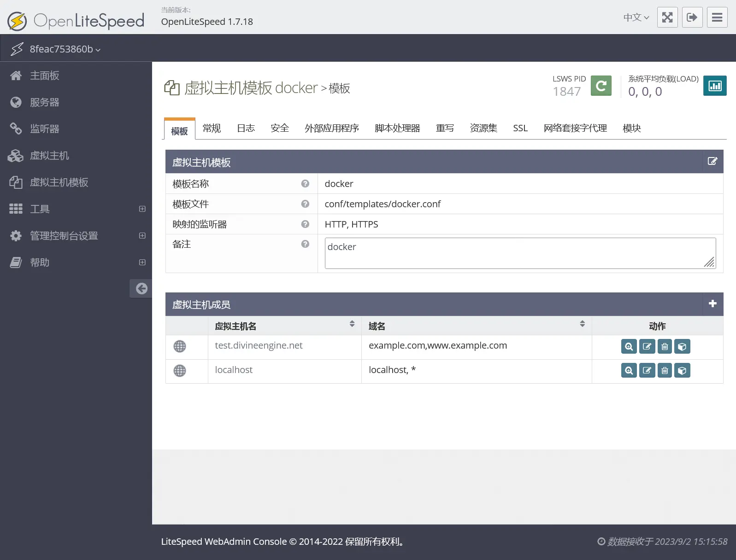The width and height of the screenshot is (736, 560).
Task: Delete the localhost member
Action: 665,370
